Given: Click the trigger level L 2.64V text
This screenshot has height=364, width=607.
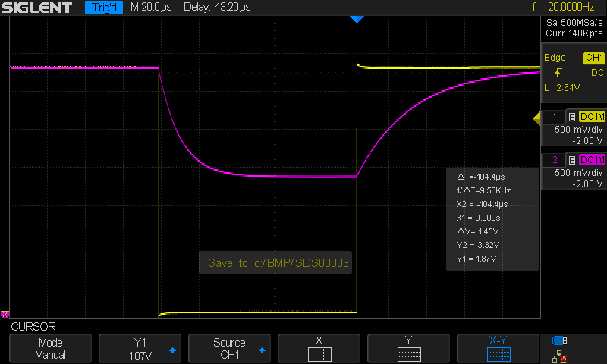Looking at the screenshot, I should (562, 88).
